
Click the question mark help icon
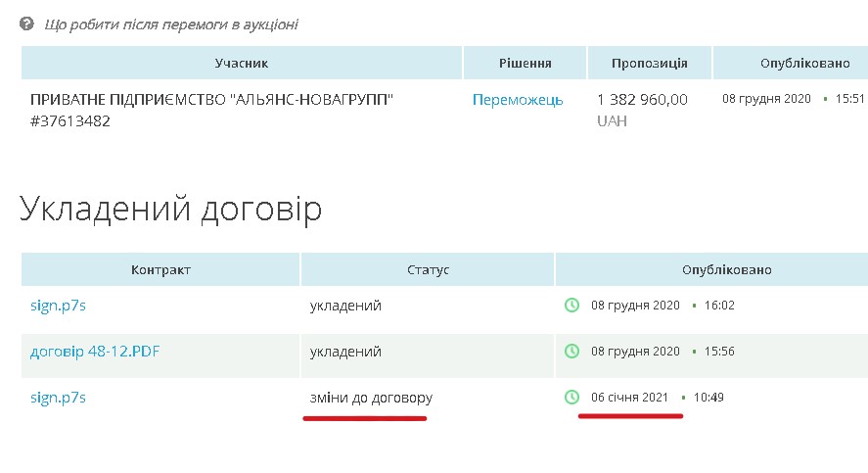pos(27,24)
